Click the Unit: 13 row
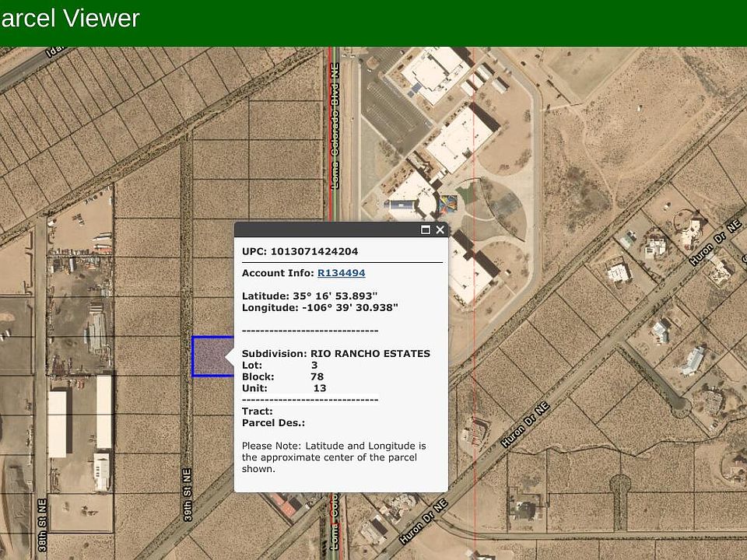The image size is (747, 560). pos(284,388)
